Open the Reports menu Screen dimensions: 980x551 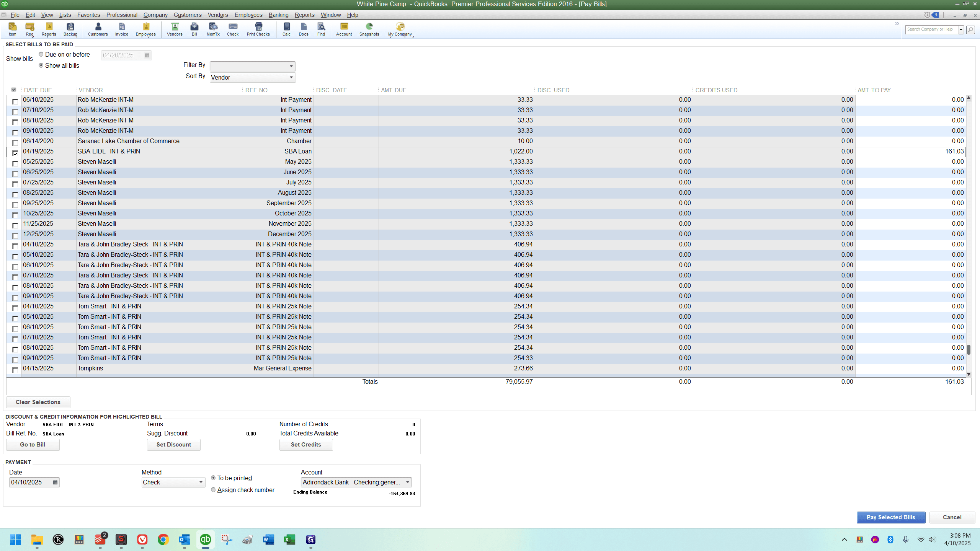pyautogui.click(x=304, y=15)
